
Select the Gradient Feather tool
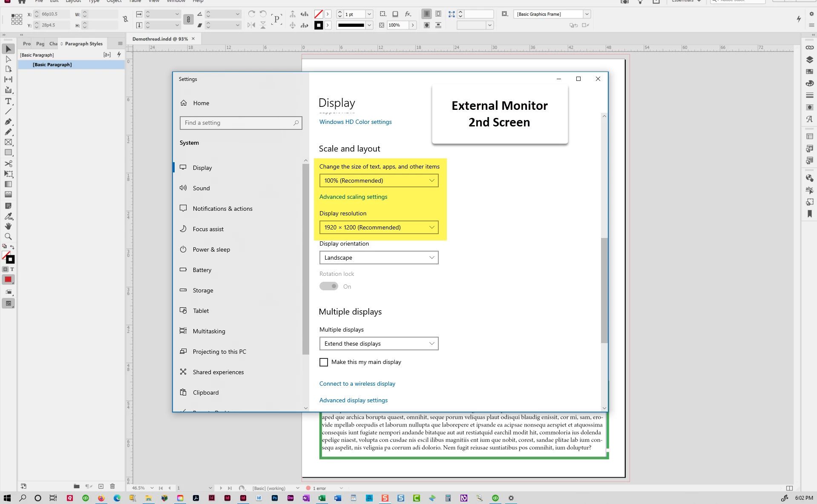pyautogui.click(x=8, y=194)
